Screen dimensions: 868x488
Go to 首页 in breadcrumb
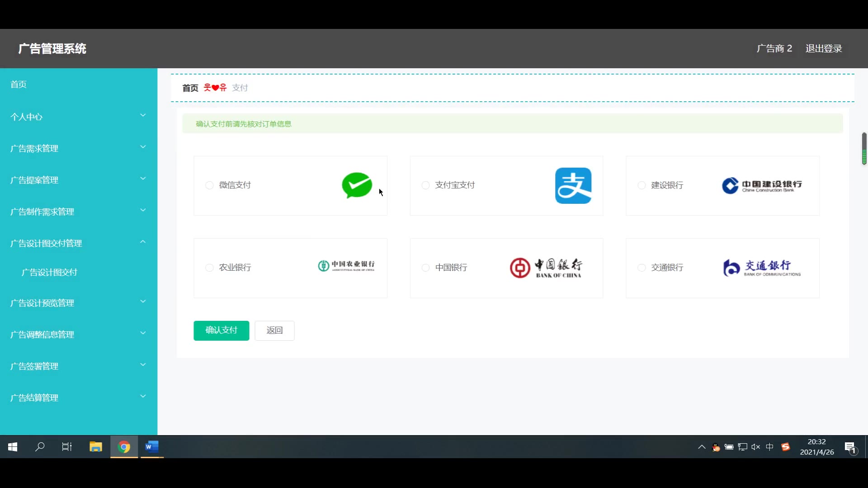tap(190, 88)
